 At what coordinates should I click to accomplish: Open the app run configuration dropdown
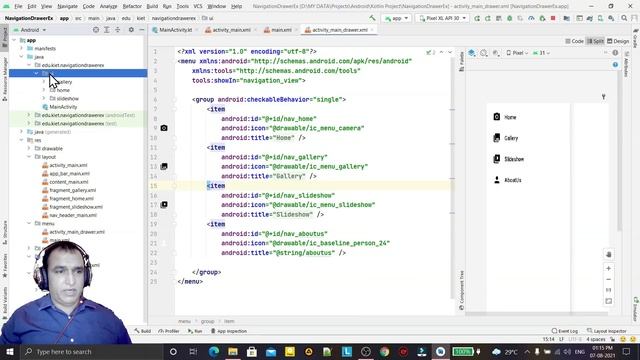(x=396, y=18)
